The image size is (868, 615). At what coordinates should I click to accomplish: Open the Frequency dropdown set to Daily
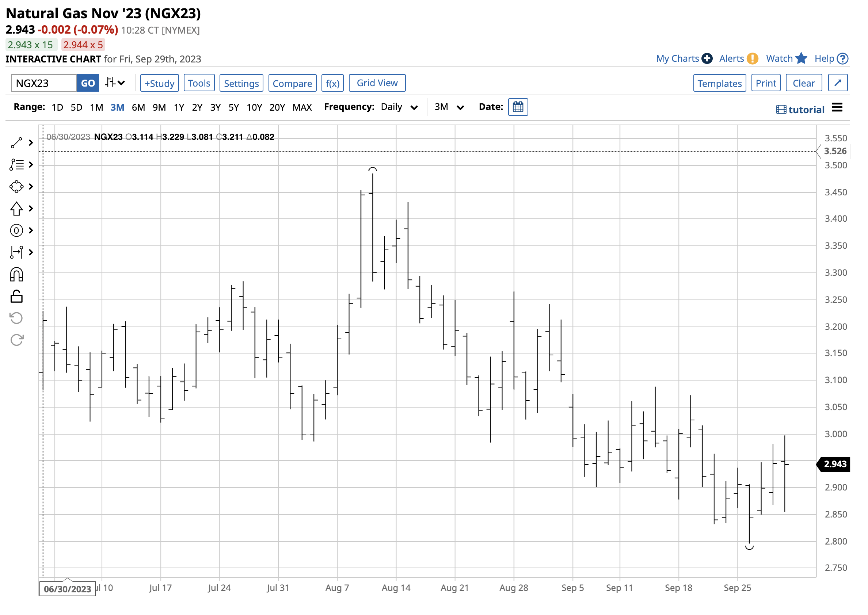(x=399, y=107)
